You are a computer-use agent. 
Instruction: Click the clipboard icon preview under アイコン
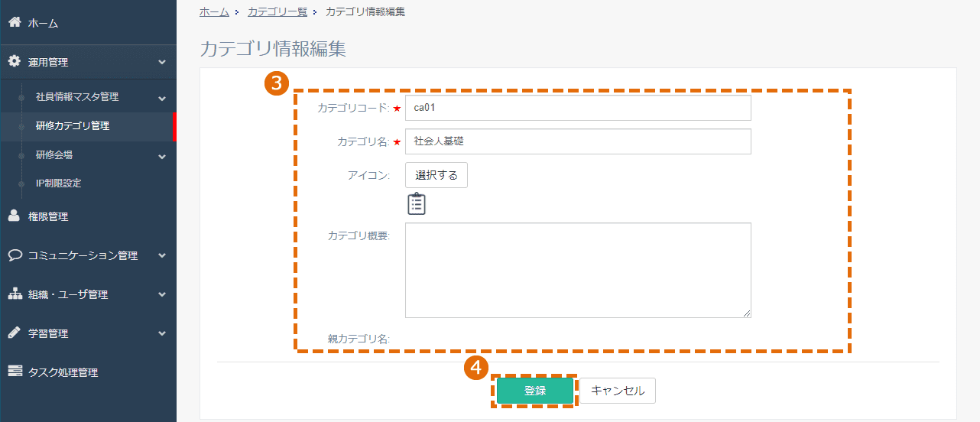[x=417, y=203]
